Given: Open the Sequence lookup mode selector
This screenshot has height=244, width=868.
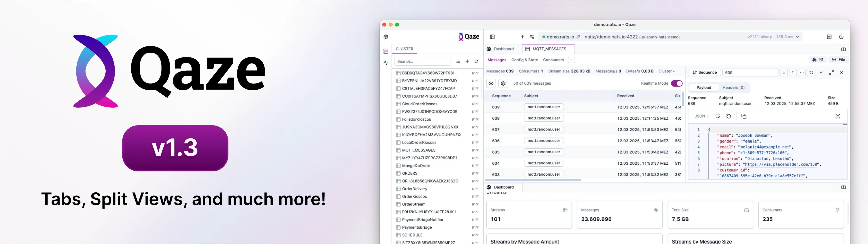Looking at the screenshot, I should click(x=704, y=73).
